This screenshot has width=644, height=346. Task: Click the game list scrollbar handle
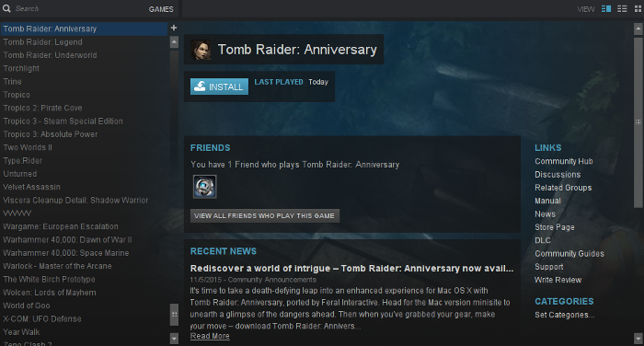174,315
